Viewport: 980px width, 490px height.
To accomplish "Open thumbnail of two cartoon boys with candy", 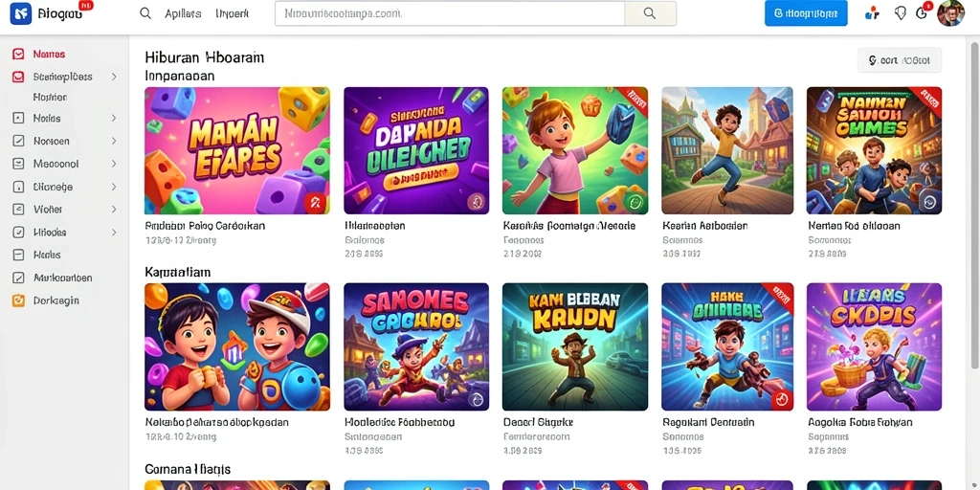I will (237, 346).
